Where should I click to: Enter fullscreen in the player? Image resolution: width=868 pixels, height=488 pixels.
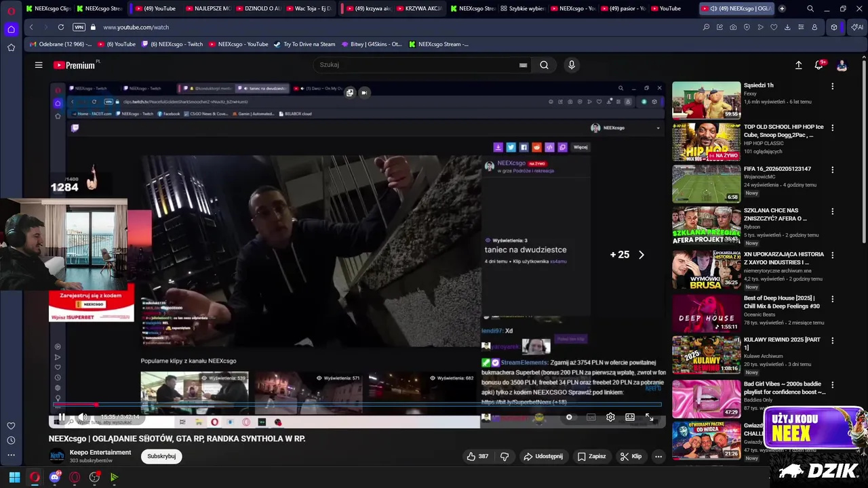point(649,418)
